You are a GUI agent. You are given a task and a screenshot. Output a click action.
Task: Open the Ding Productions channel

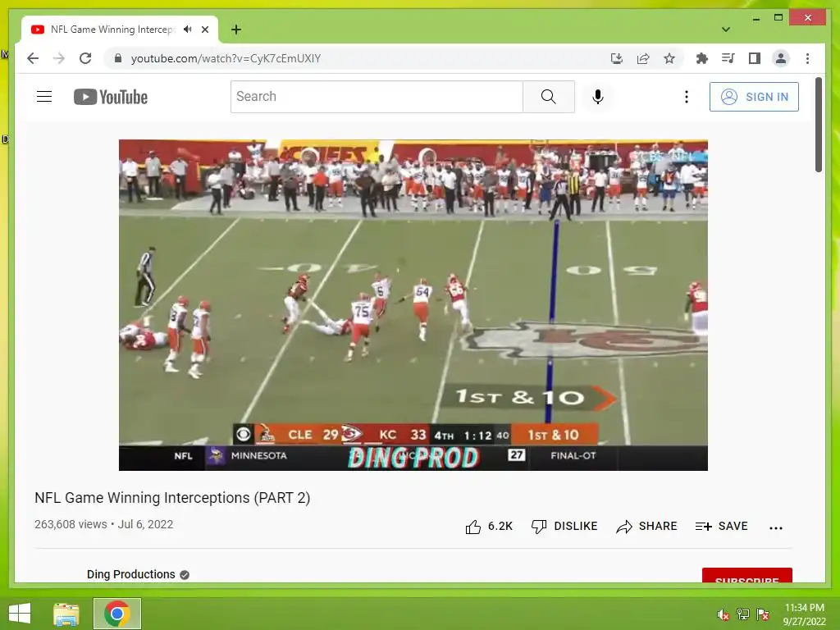tap(131, 574)
